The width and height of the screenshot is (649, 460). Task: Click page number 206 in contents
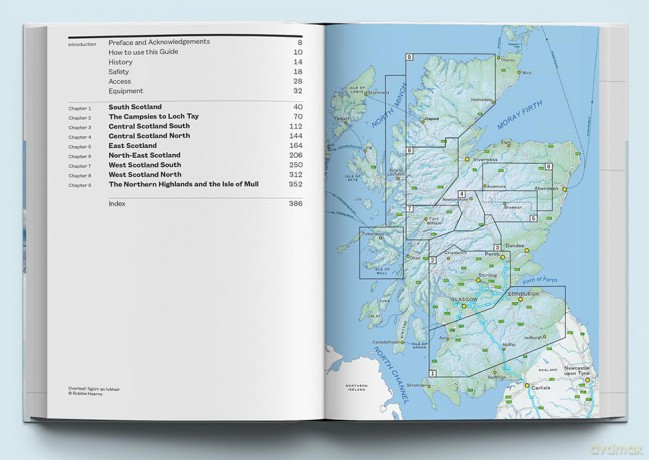coord(296,155)
